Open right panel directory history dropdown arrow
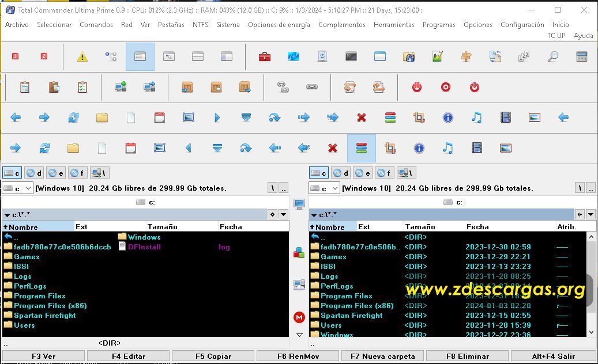Screen dimensions: 598x364 tap(591, 214)
